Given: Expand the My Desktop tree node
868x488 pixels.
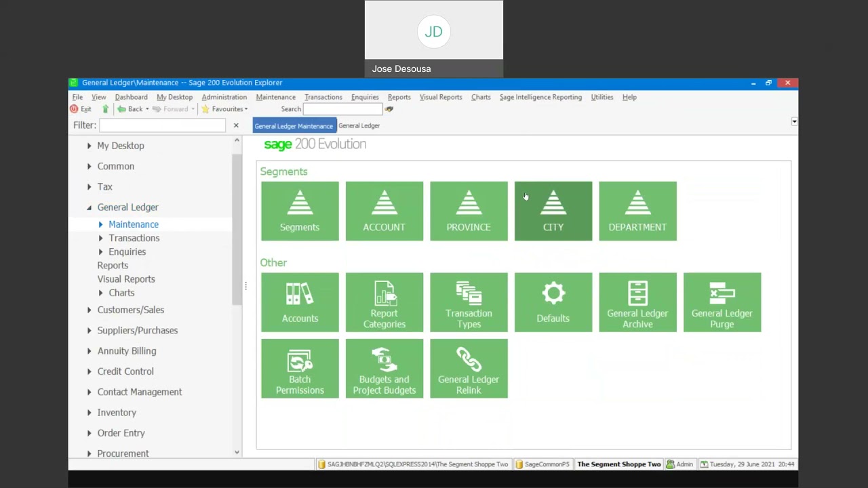Looking at the screenshot, I should (89, 146).
